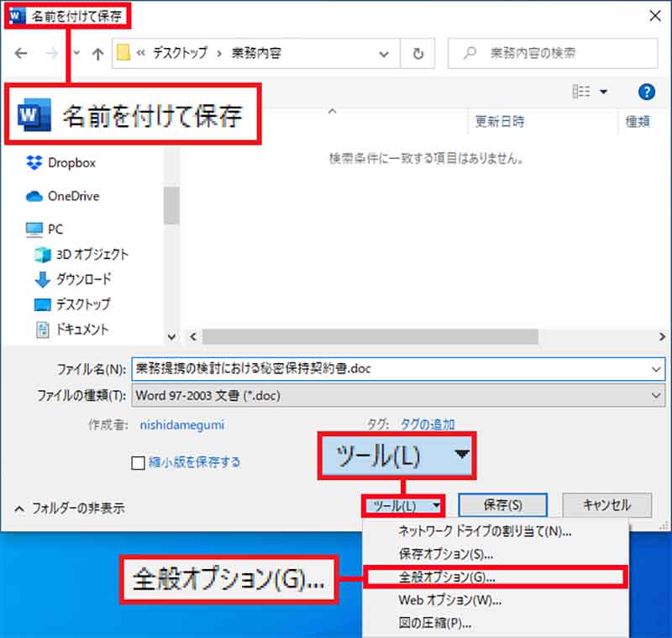This screenshot has height=638, width=672.
Task: Choose 図の圧縮(P)... menu item
Action: coord(496,623)
